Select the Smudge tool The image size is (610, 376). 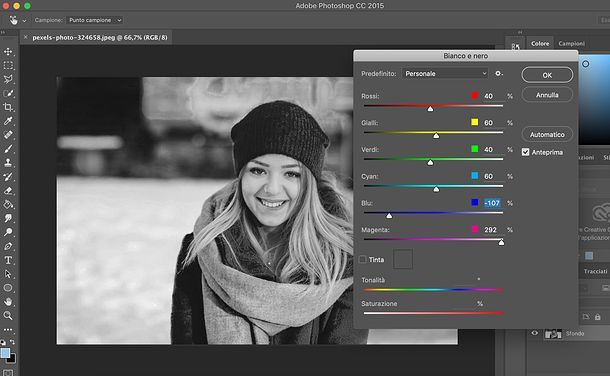click(8, 218)
